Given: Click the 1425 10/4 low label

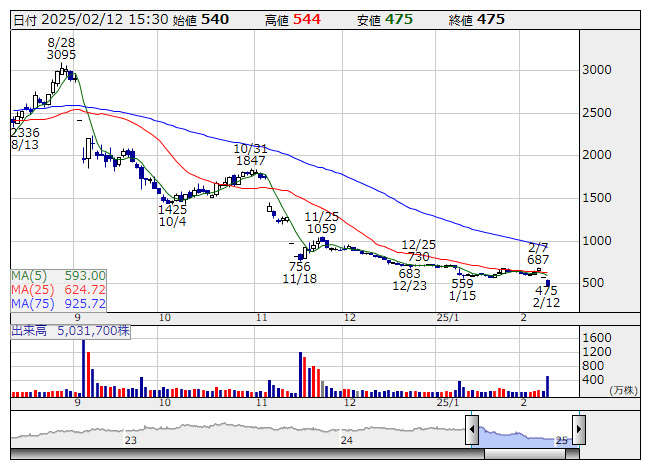Looking at the screenshot, I should tap(172, 215).
